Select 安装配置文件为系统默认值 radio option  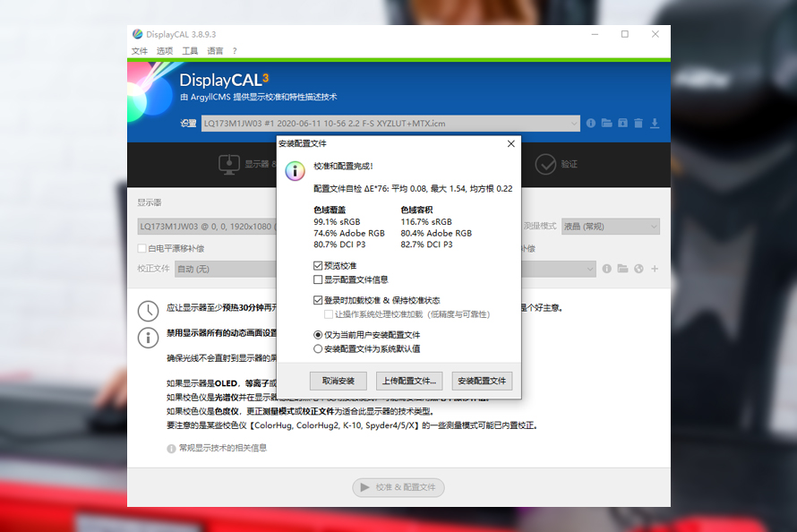(x=318, y=349)
